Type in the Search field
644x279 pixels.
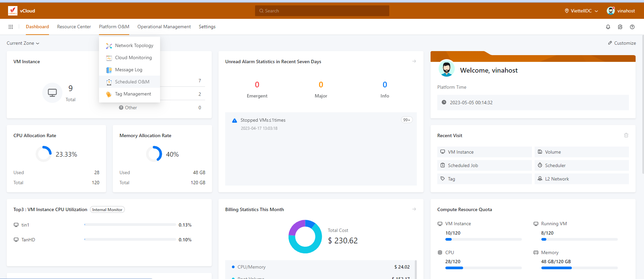tap(322, 11)
